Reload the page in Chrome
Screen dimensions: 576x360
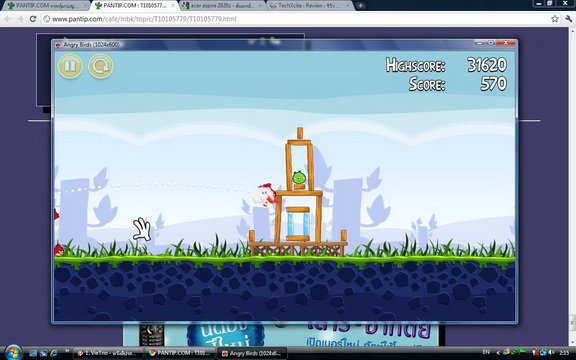click(x=33, y=19)
